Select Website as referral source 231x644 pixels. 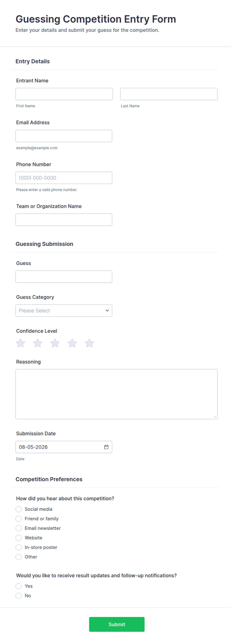pos(19,538)
